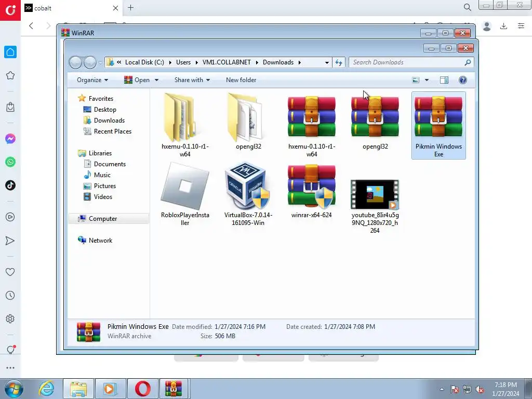Click the Explorer forward navigation button
Screen dimensions: 532x399
(90, 62)
